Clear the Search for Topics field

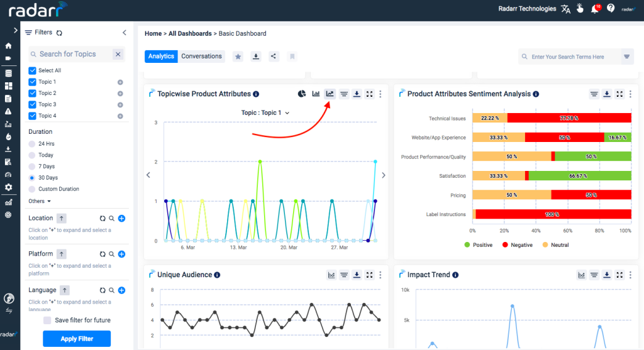click(x=118, y=54)
